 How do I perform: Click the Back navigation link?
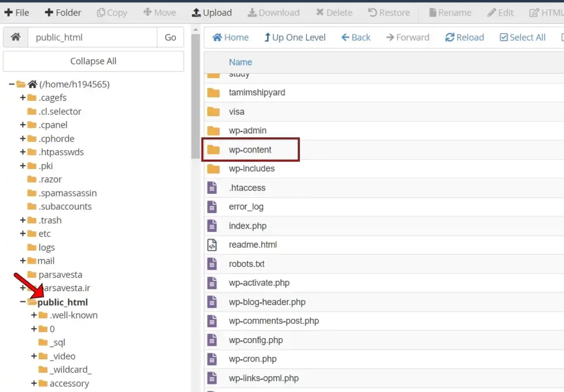click(x=356, y=37)
